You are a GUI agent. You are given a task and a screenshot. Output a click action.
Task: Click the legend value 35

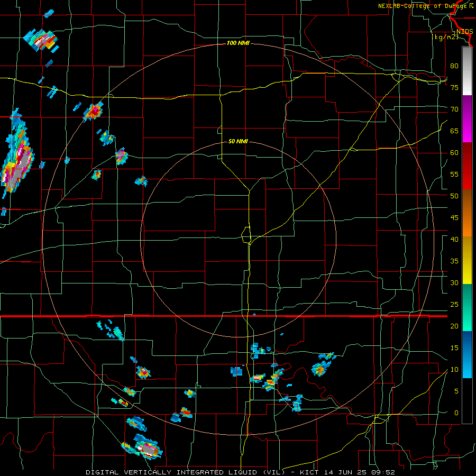pos(454,261)
